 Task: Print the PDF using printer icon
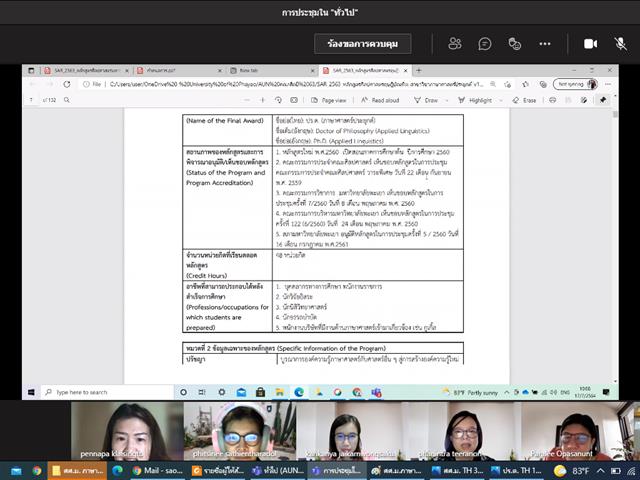coord(552,100)
